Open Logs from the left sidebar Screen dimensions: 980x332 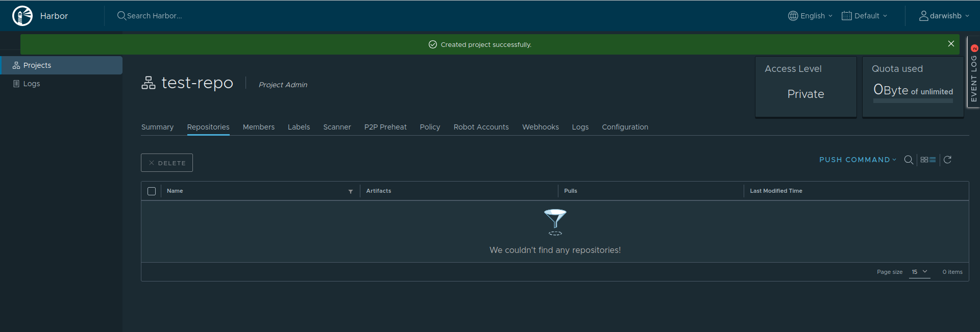(31, 84)
